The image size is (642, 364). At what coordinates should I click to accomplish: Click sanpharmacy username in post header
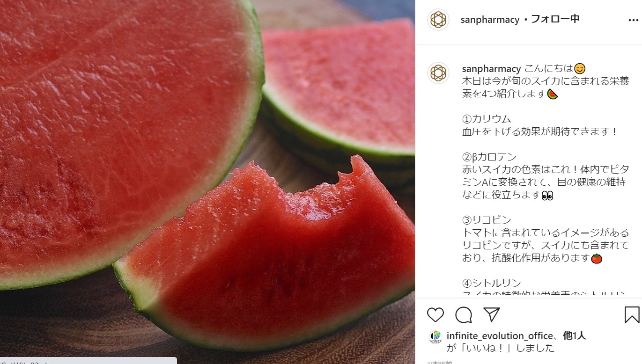click(490, 20)
